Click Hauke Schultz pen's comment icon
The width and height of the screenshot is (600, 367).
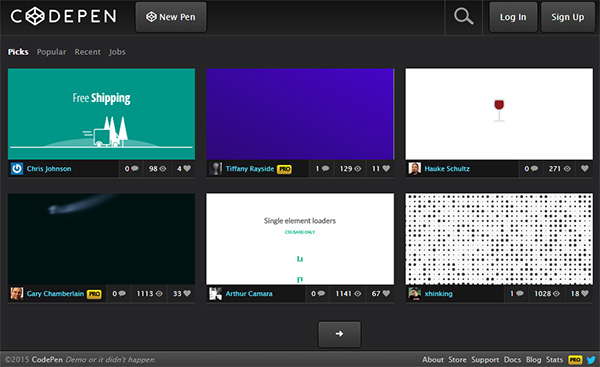(534, 168)
